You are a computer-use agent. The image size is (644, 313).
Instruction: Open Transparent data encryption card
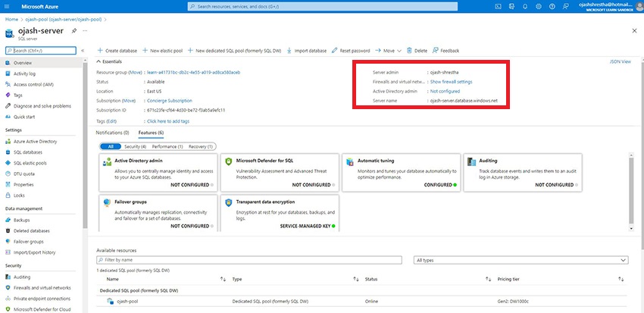(280, 214)
